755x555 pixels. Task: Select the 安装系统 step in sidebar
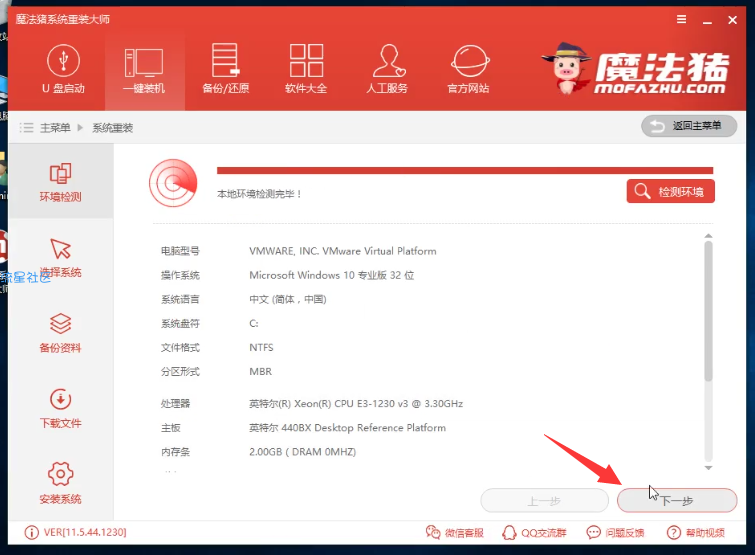(61, 483)
